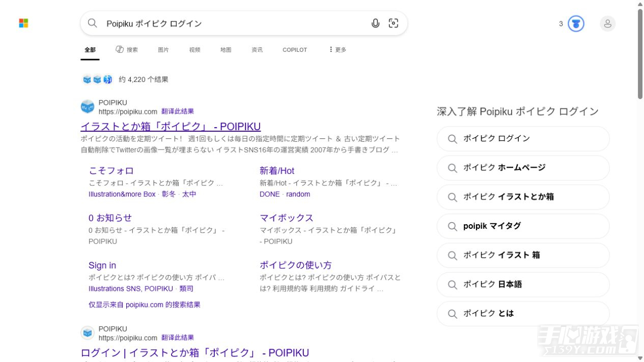Open the Rewards medal icon
This screenshot has height=362, width=644.
point(576,23)
